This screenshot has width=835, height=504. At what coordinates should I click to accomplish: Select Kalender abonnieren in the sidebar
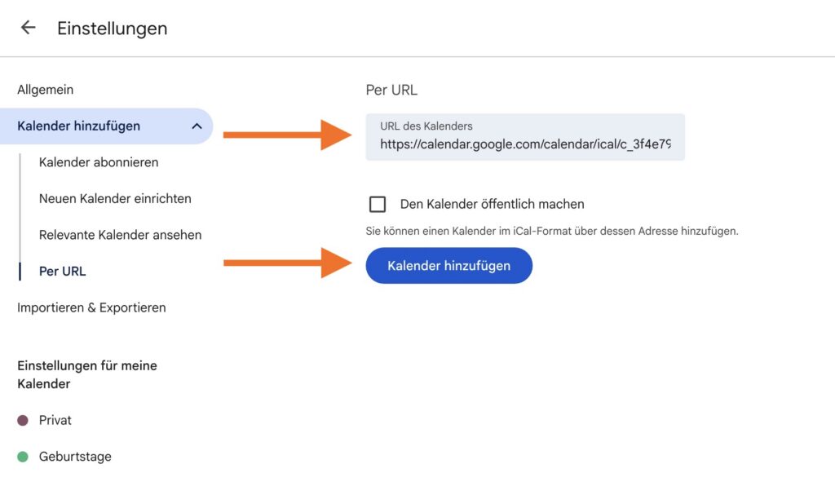click(x=99, y=162)
